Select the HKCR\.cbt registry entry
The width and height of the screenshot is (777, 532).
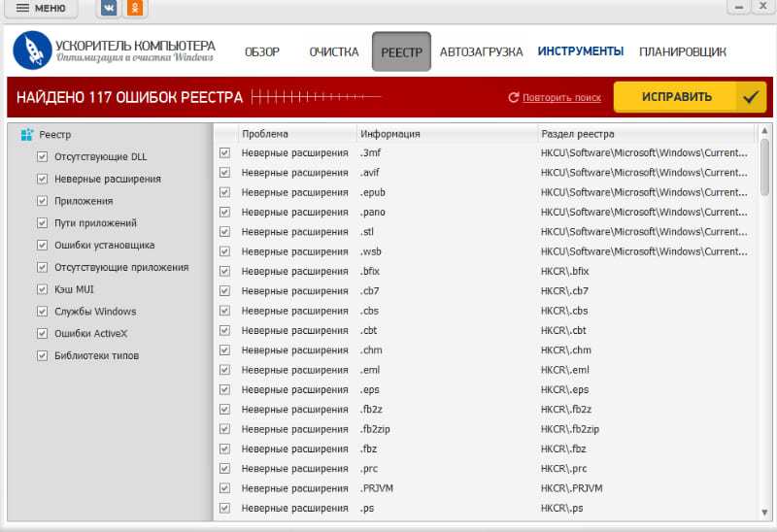coord(563,330)
